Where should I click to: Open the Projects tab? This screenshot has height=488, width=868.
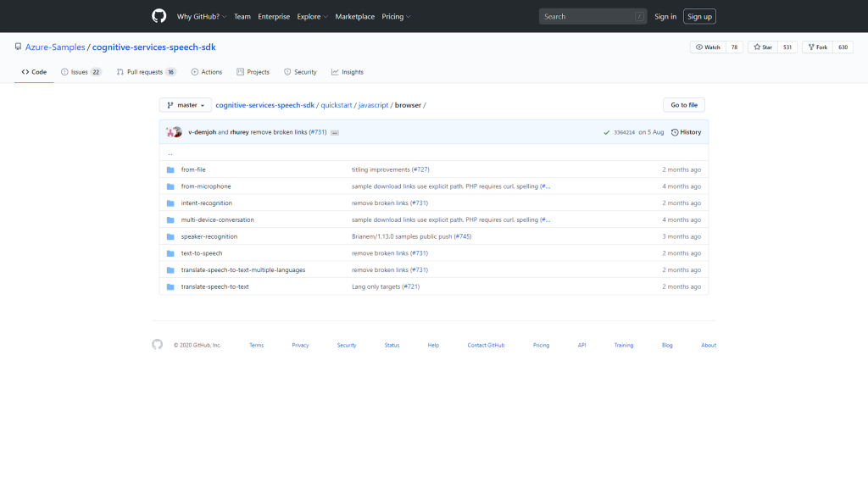click(253, 72)
